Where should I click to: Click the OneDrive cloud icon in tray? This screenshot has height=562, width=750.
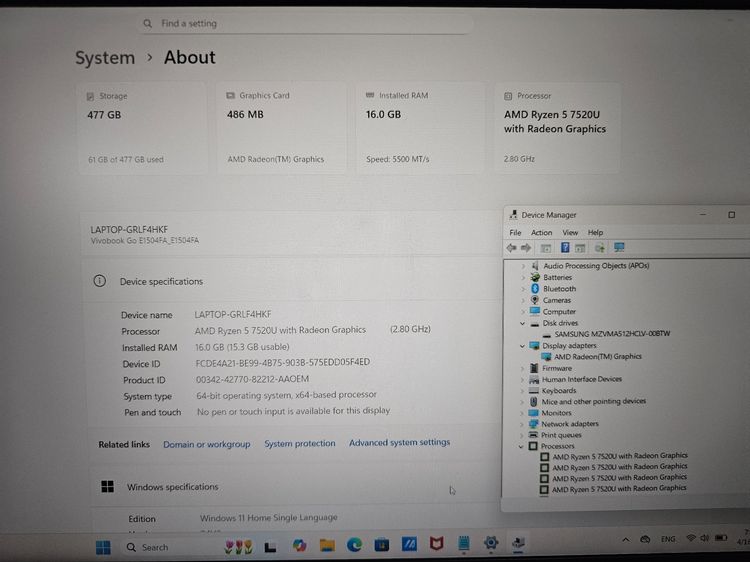pyautogui.click(x=645, y=540)
